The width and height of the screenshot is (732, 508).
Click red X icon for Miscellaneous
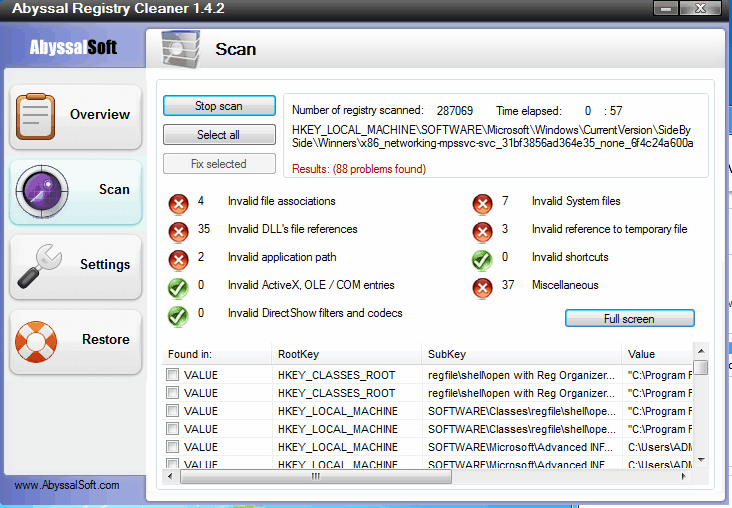click(482, 288)
